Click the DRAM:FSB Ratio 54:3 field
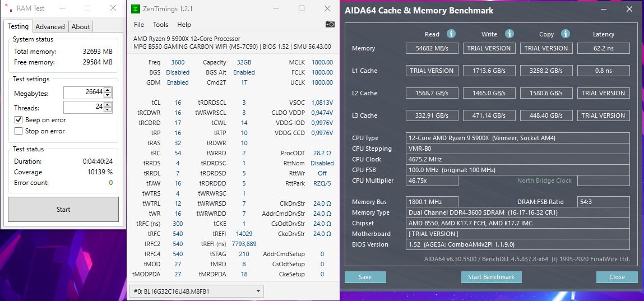Image resolution: width=644 pixels, height=301 pixels. 603,202
